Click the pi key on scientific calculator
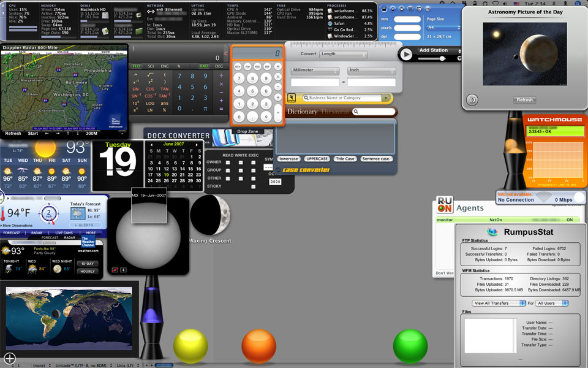 pyautogui.click(x=205, y=109)
